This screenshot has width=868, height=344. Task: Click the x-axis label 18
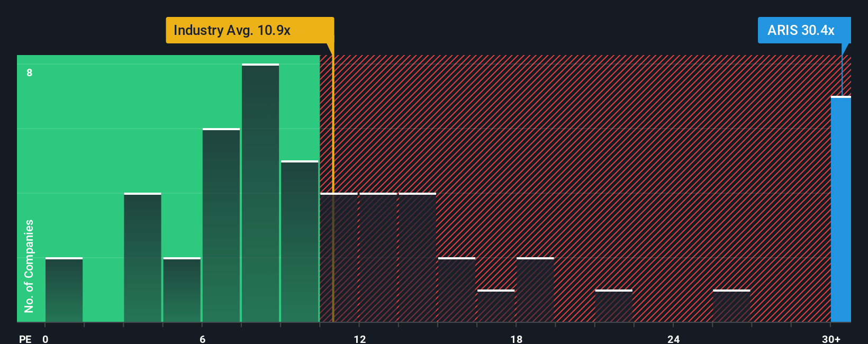[517, 339]
